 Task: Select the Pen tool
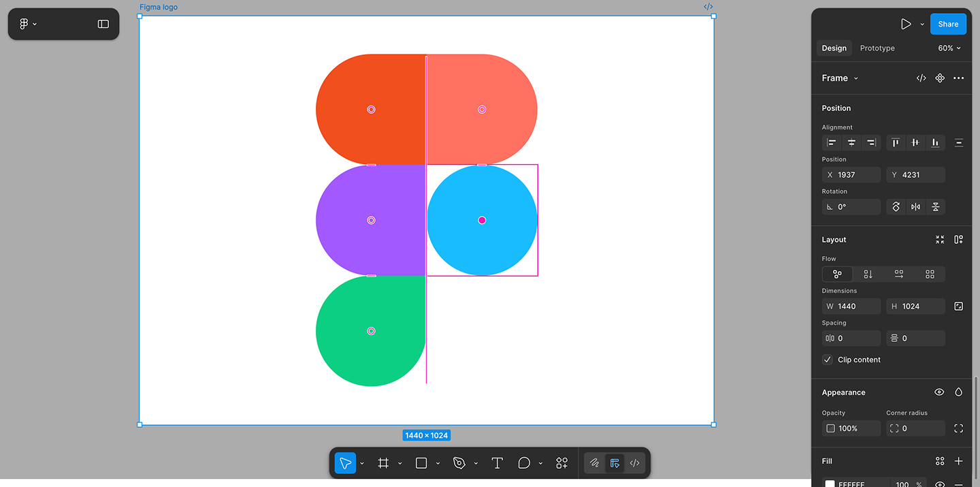pyautogui.click(x=459, y=463)
